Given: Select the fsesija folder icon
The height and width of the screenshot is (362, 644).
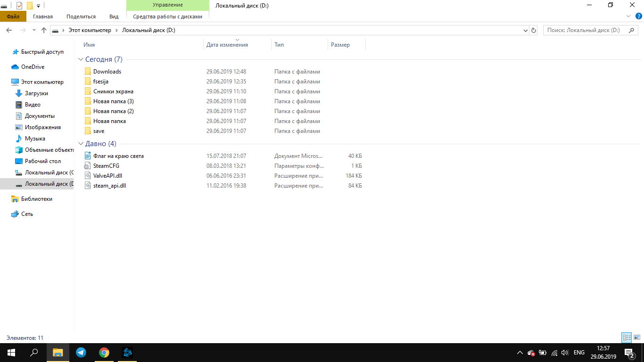Looking at the screenshot, I should (88, 82).
